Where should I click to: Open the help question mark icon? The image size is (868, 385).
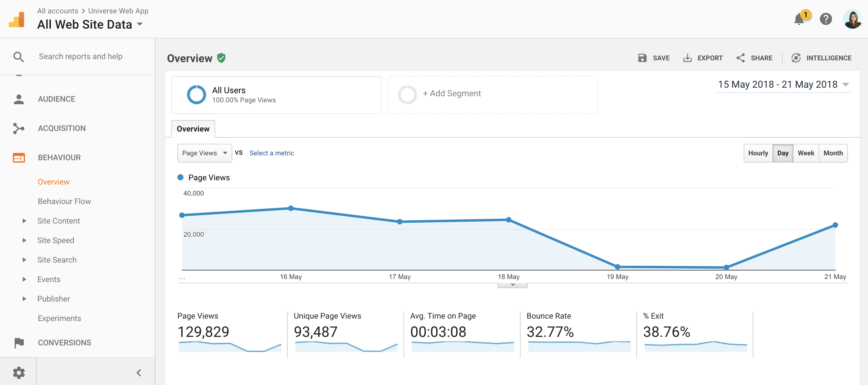[826, 19]
